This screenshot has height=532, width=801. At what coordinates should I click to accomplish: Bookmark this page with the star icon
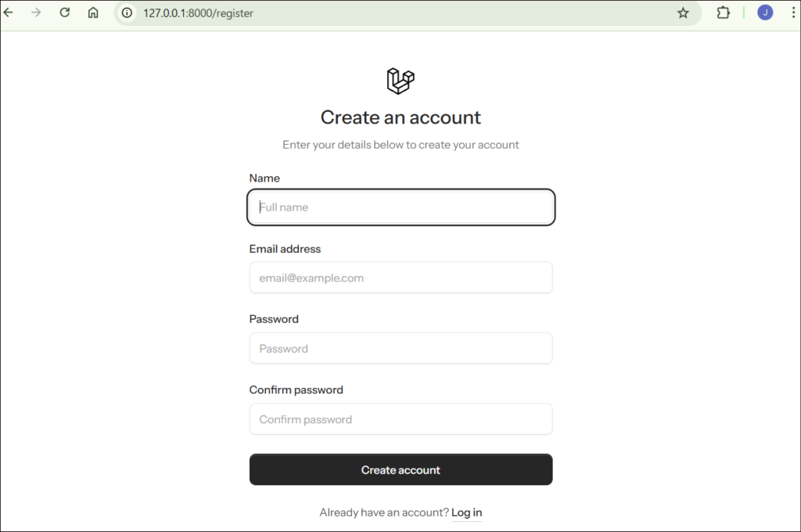click(x=683, y=13)
